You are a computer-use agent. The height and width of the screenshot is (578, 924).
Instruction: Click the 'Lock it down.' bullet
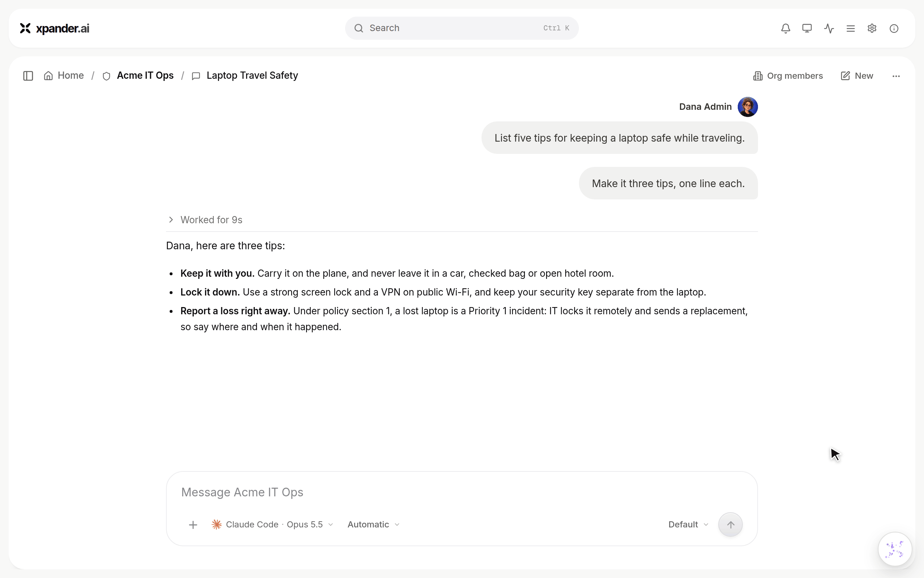443,292
